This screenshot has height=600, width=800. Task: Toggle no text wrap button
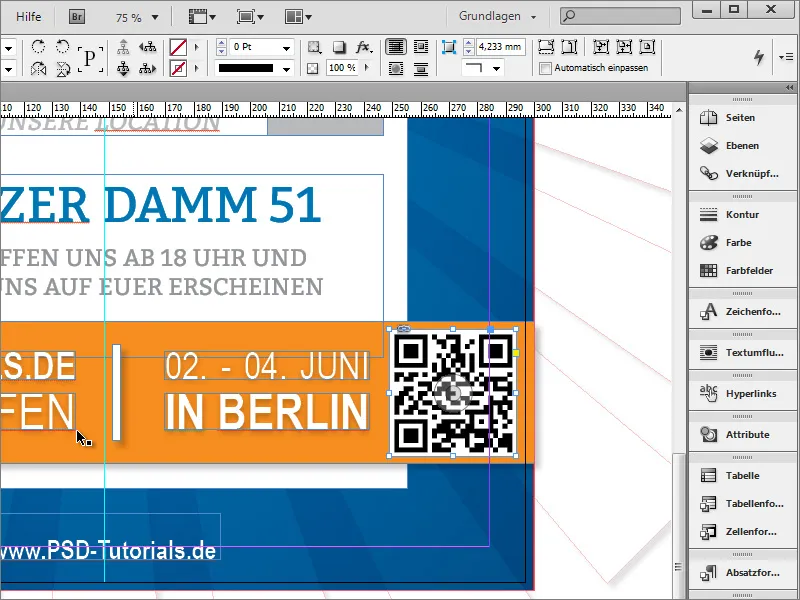click(x=395, y=47)
